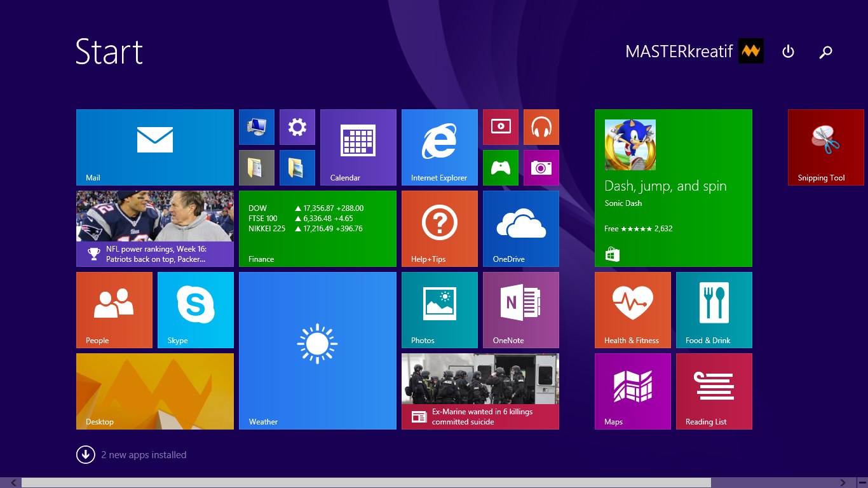Screen dimensions: 868x488
Task: Launch Skype
Action: tap(195, 310)
